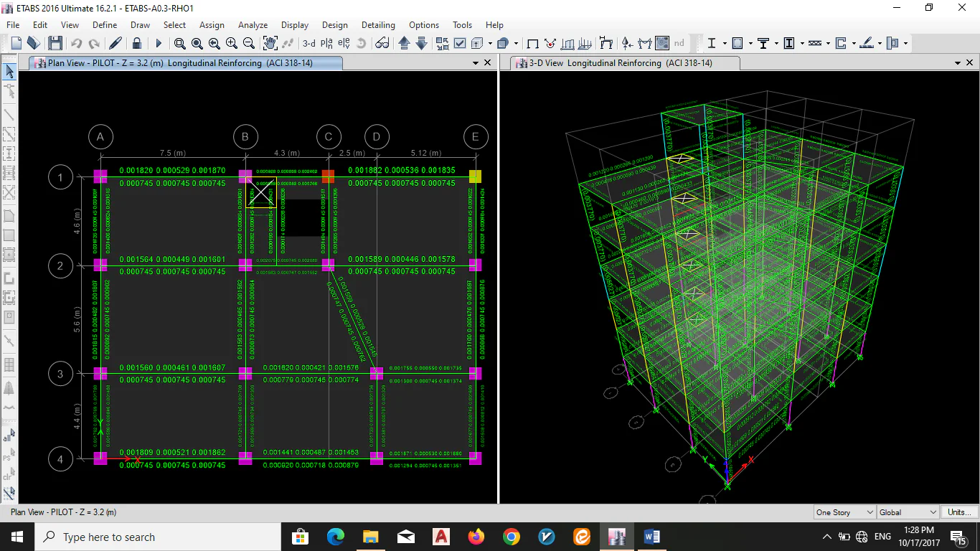Screen dimensions: 980x551
Task: Select the pointer tool in left sidebar
Action: (x=9, y=71)
